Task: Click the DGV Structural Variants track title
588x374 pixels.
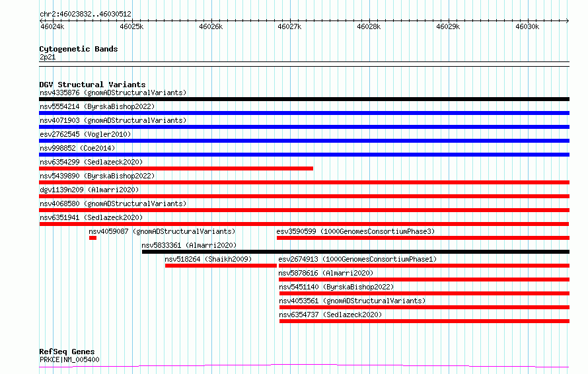Action: [x=92, y=85]
